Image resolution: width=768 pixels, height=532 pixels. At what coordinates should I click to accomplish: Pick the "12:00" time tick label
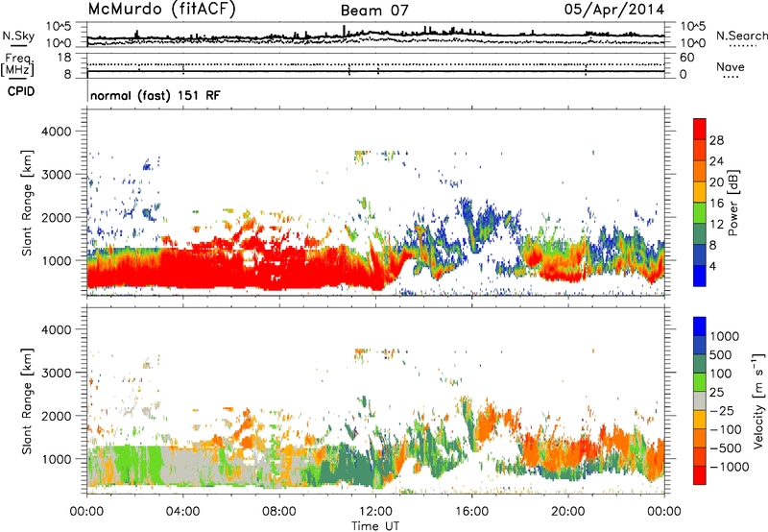click(x=375, y=512)
